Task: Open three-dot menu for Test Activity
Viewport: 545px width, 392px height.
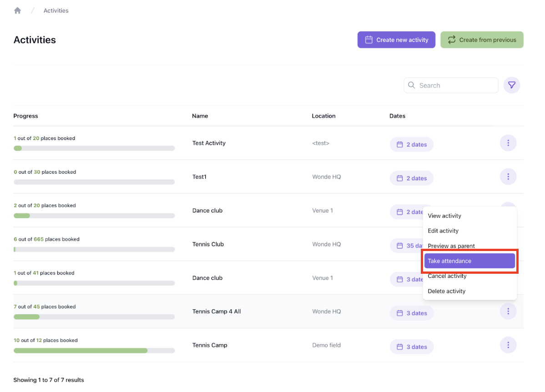Action: pyautogui.click(x=508, y=143)
